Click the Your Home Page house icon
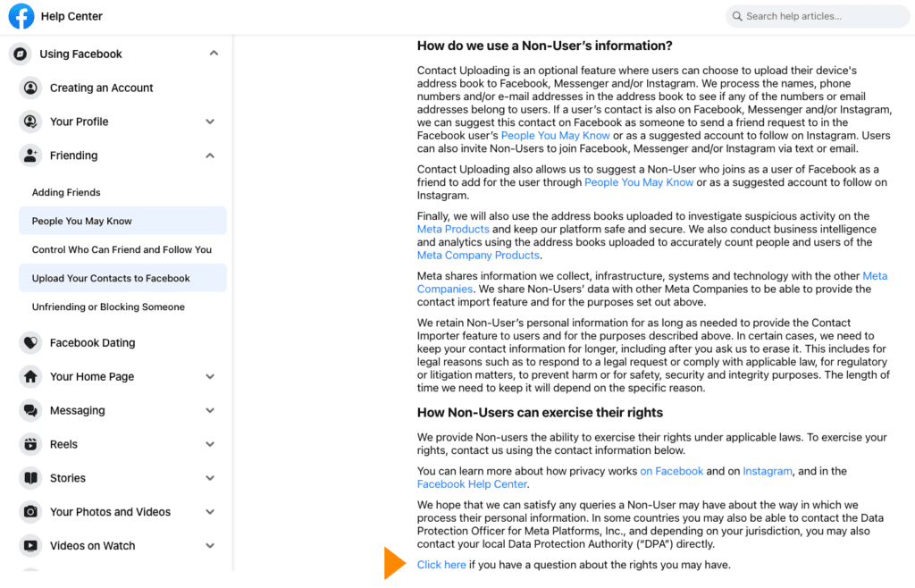The image size is (915, 588). pyautogui.click(x=30, y=376)
